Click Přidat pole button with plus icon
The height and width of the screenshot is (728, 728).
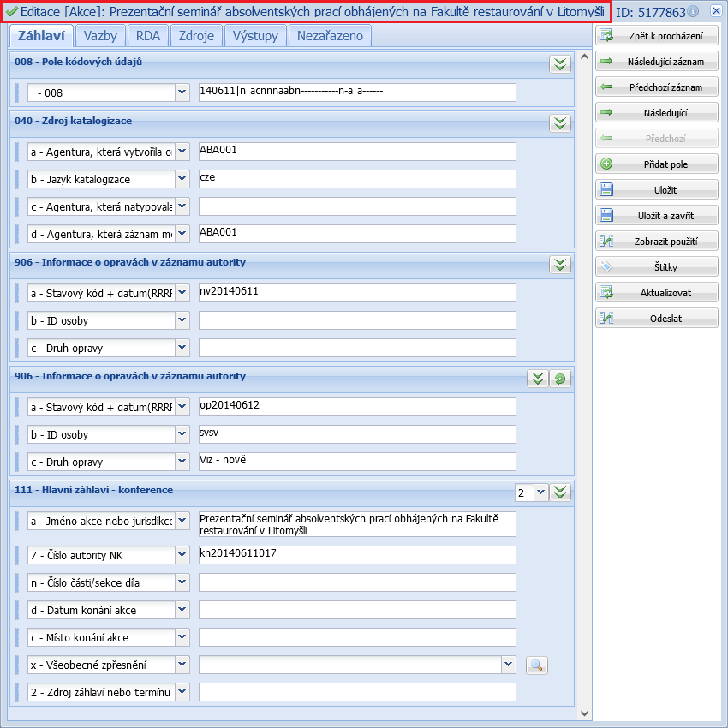pos(657,164)
